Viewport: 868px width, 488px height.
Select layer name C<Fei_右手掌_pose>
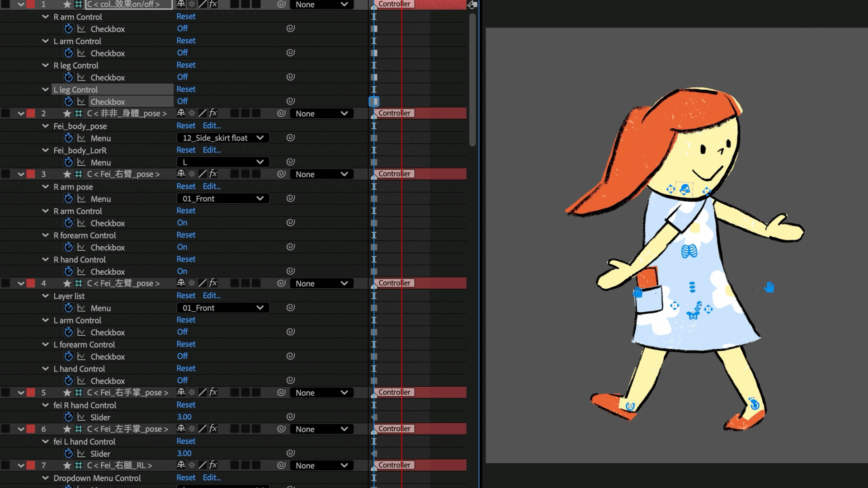pyautogui.click(x=127, y=393)
